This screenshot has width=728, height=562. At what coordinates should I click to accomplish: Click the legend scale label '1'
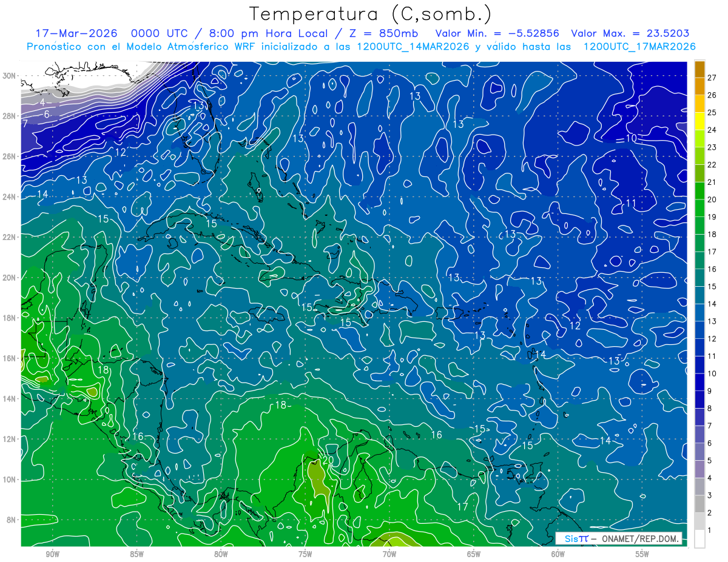(x=710, y=530)
